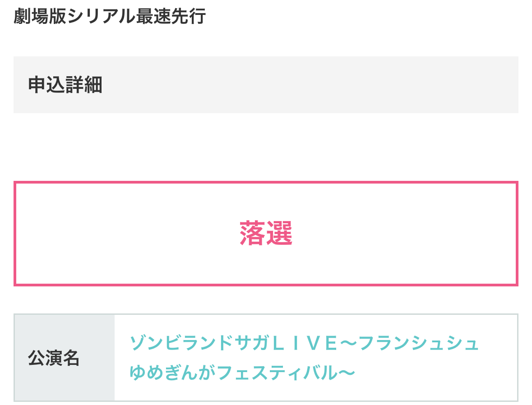Click the 申込詳細 section header text

[65, 85]
